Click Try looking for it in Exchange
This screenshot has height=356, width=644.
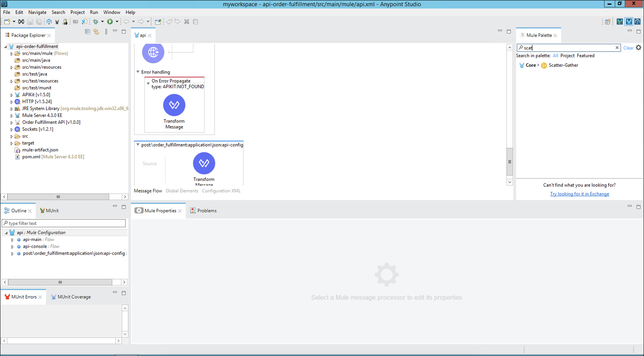click(579, 194)
